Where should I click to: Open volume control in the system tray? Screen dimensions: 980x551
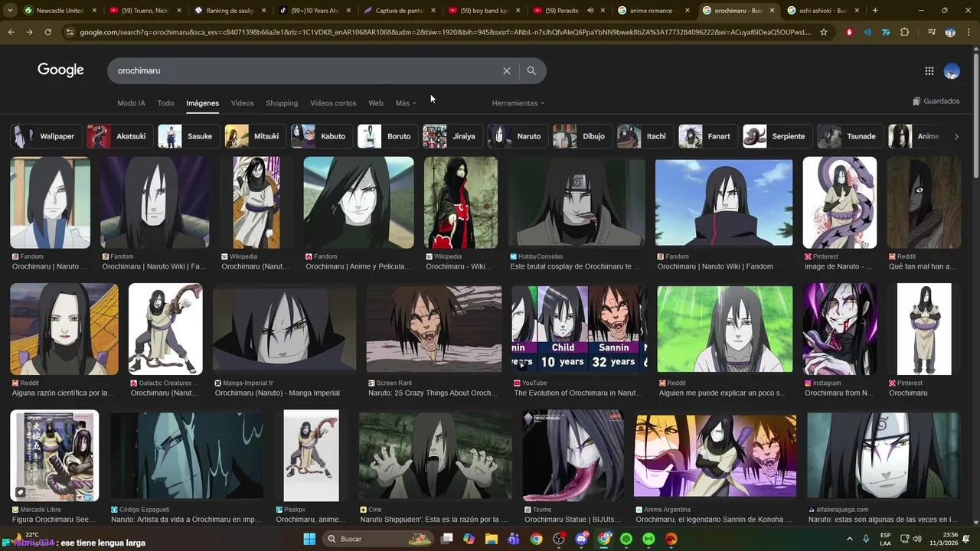coord(917,539)
